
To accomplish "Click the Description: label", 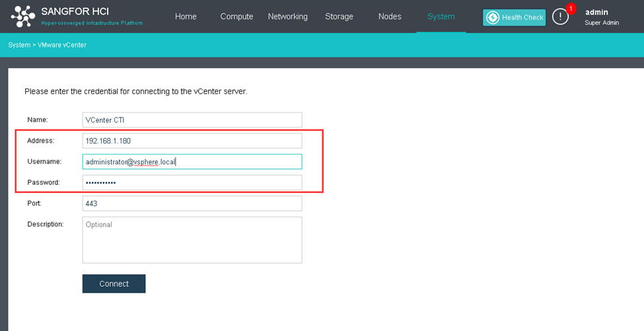I will (46, 224).
